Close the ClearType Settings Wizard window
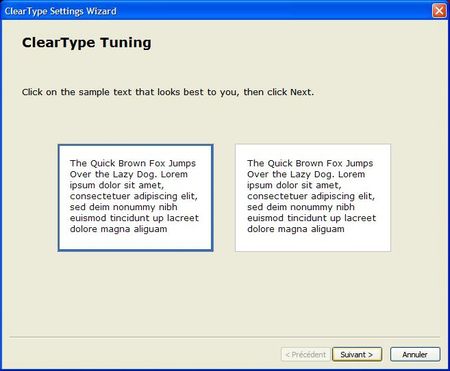Screen dimensions: 450x371 (439, 11)
